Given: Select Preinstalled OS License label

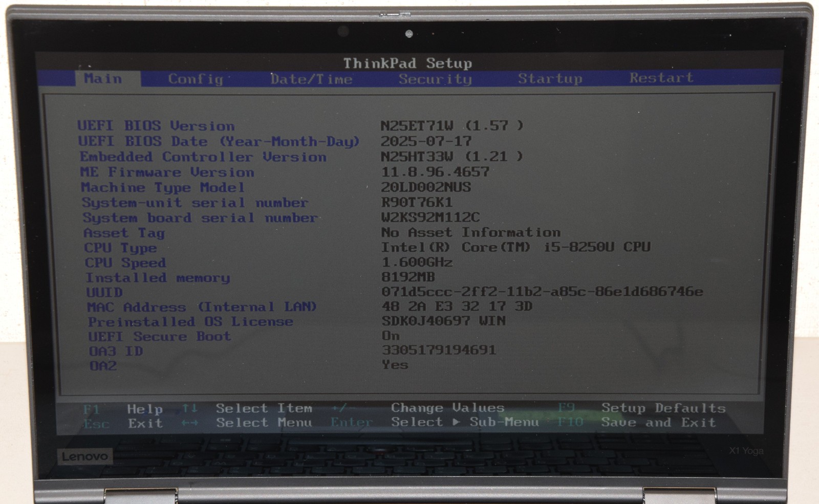Looking at the screenshot, I should click(190, 322).
